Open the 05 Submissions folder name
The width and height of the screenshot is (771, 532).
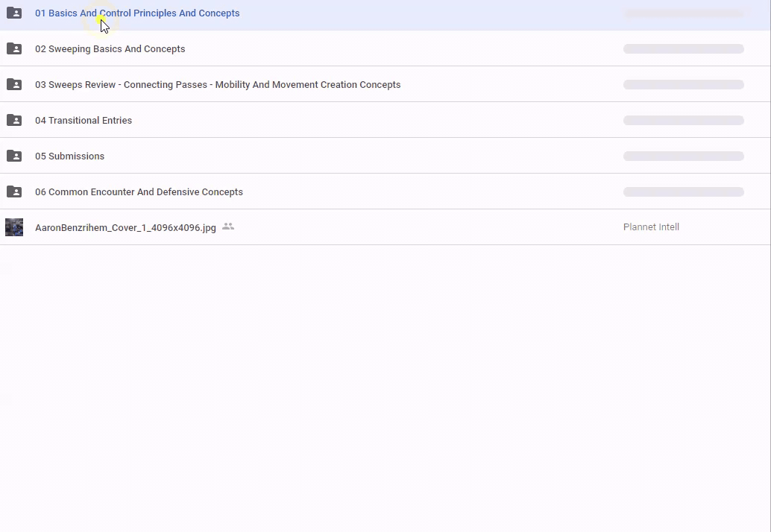click(x=69, y=156)
